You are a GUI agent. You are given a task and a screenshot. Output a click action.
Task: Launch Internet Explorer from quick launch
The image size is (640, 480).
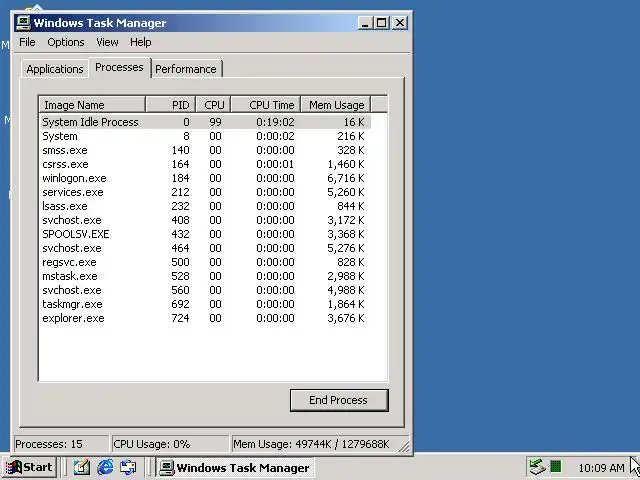click(105, 467)
